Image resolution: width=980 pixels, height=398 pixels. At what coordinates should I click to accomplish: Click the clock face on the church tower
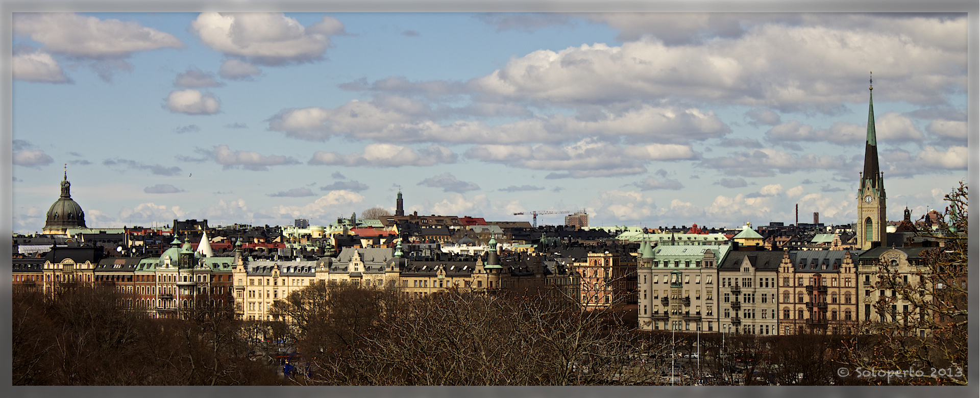tap(868, 199)
